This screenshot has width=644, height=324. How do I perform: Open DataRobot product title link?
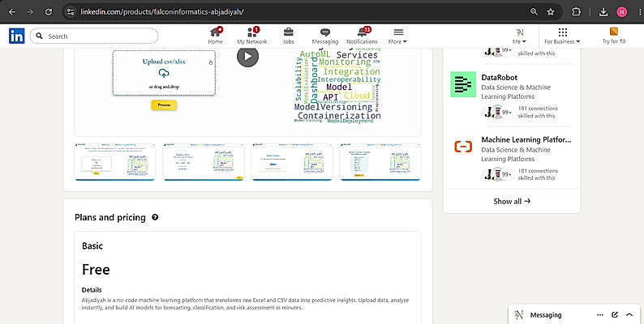[499, 78]
